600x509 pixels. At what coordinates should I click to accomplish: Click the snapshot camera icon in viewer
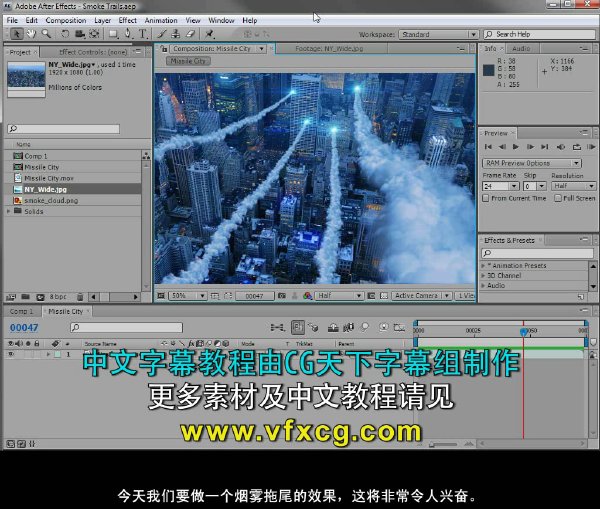click(x=282, y=295)
